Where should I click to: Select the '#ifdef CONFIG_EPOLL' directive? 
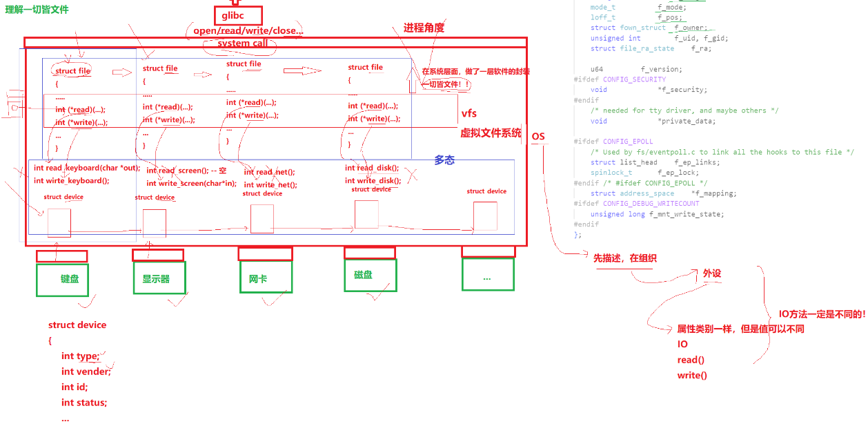point(613,142)
